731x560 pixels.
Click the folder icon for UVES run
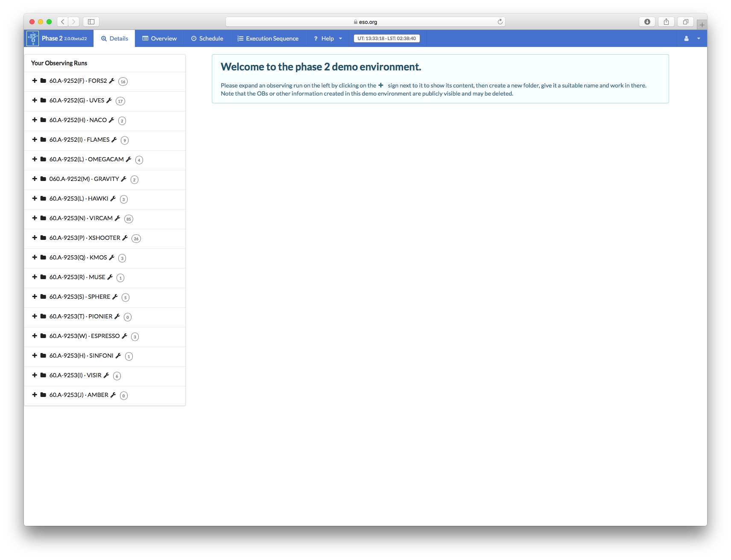pos(43,100)
